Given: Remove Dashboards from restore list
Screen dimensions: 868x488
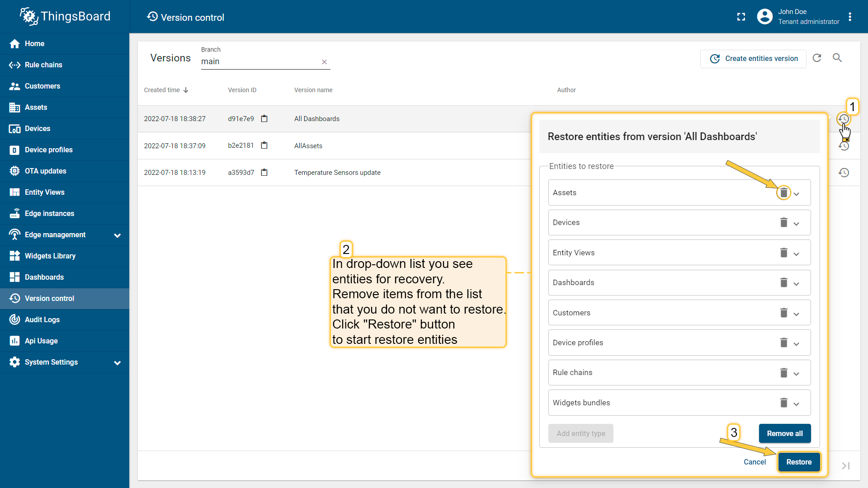Looking at the screenshot, I should tap(784, 282).
